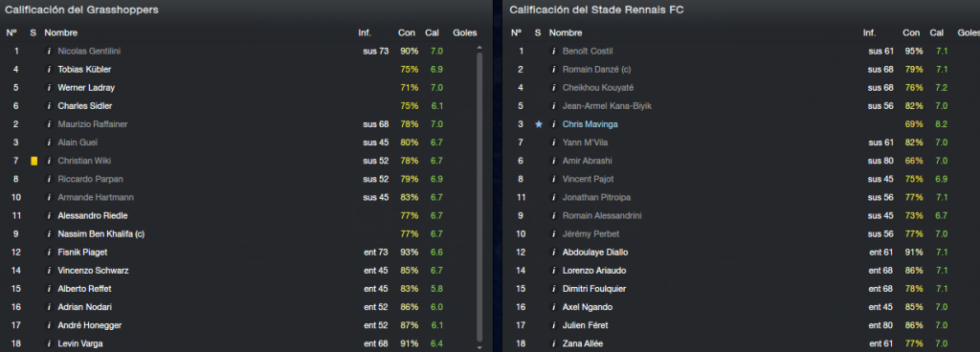Click star icon next to Chris Mavinga
Screen dimensions: 980x352
tap(538, 124)
